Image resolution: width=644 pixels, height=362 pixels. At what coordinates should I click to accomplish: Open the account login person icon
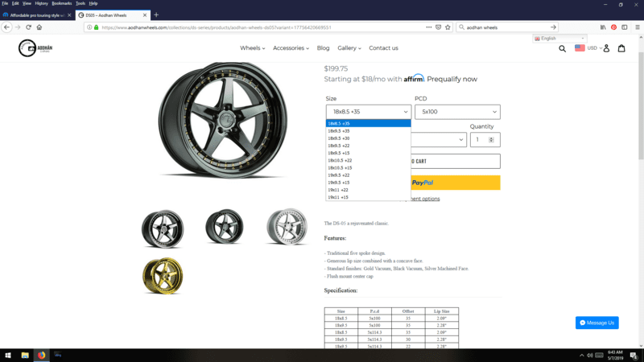(x=606, y=48)
